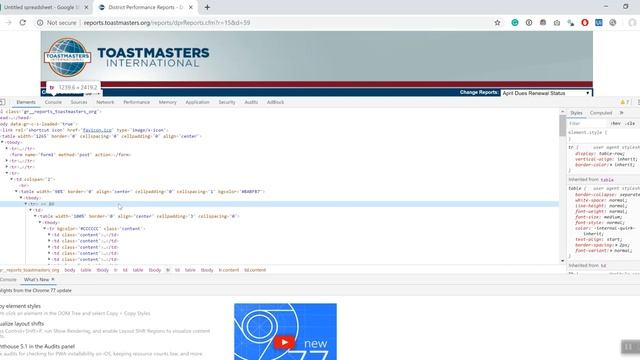Click the camera screenshot extension icon
Screen dimensions: 640x360
click(x=557, y=23)
